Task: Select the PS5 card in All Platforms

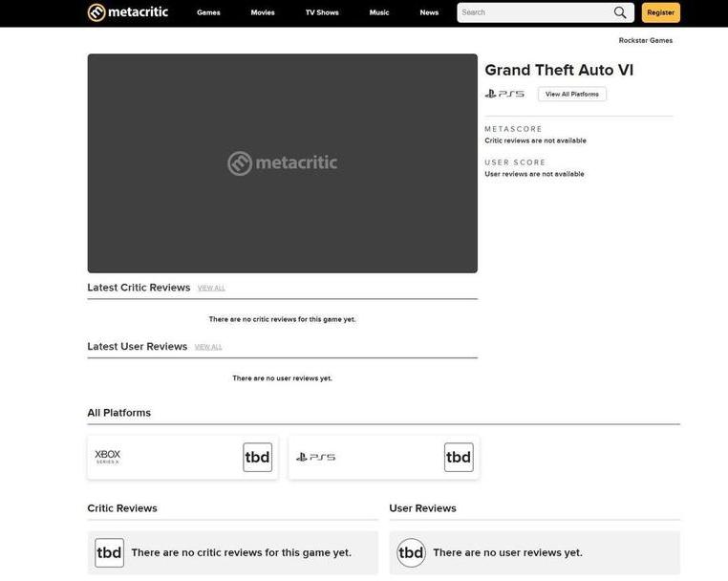Action: point(383,457)
